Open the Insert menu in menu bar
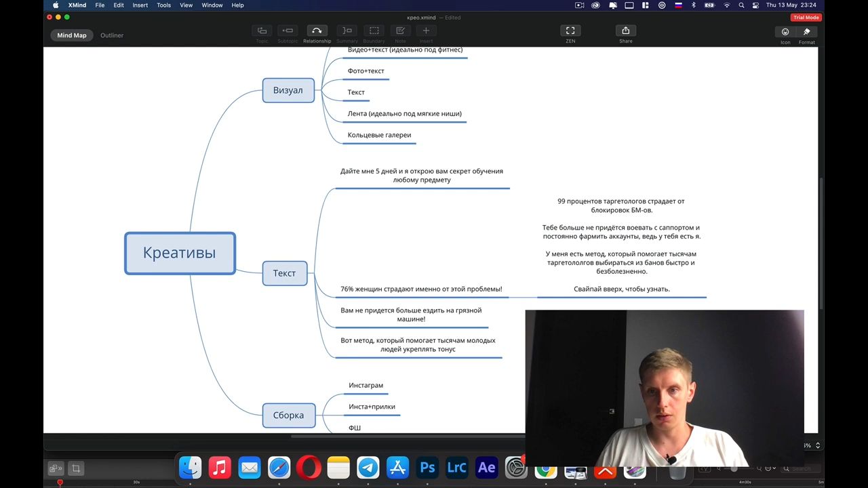Image resolution: width=868 pixels, height=488 pixels. pyautogui.click(x=140, y=5)
